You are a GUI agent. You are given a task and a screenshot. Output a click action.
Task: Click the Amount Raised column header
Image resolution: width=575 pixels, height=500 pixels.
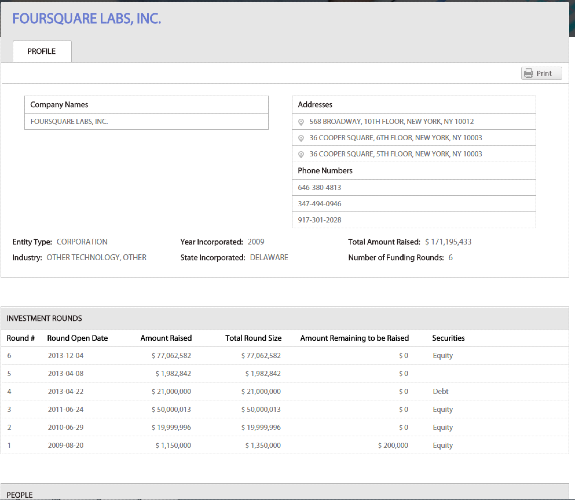(166, 338)
